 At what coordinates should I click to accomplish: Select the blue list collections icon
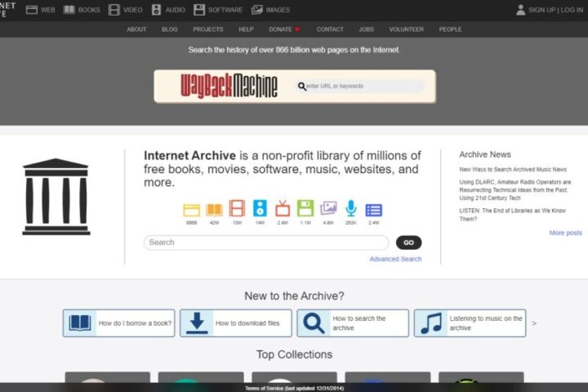pos(374,210)
